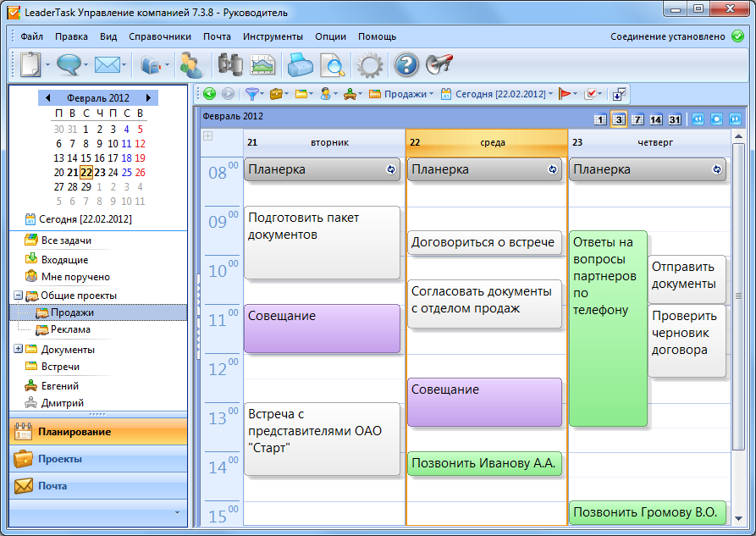756x536 pixels.
Task: Go to next period in calendar
Action: tap(736, 119)
